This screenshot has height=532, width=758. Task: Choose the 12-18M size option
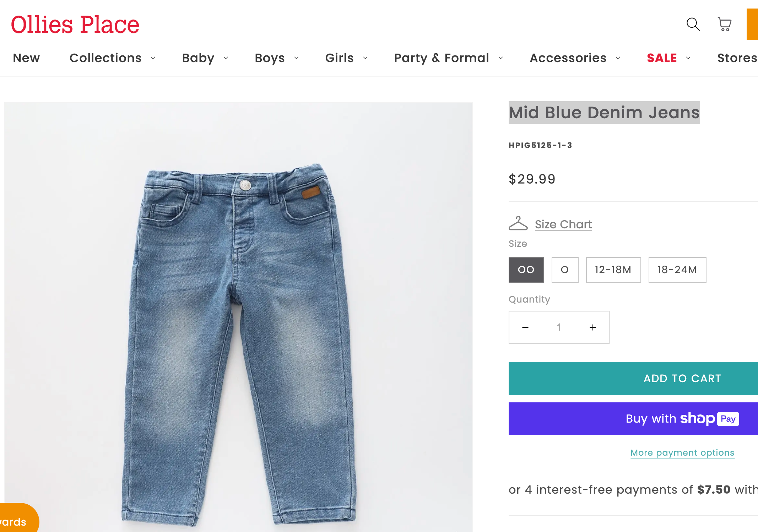pyautogui.click(x=613, y=270)
